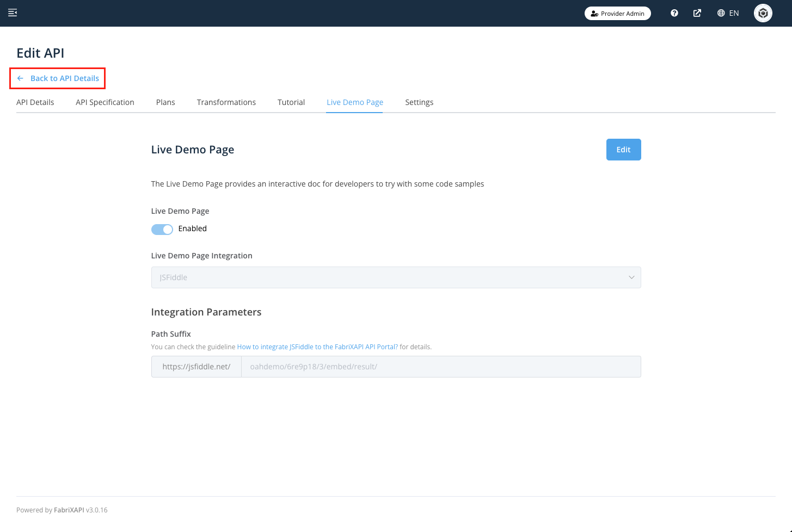Image resolution: width=792 pixels, height=532 pixels.
Task: Click the chevron arrow on JSFiddle dropdown
Action: click(631, 277)
